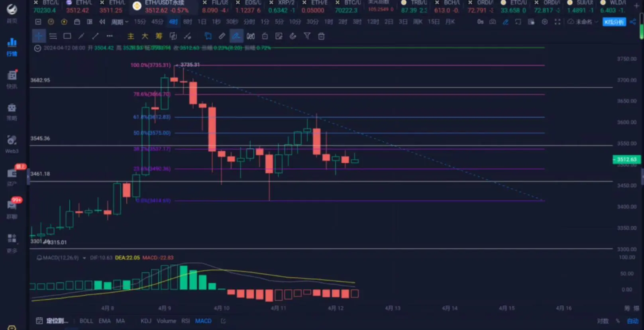Click the 主 indicator icon
This screenshot has width=644, height=330.
(131, 36)
